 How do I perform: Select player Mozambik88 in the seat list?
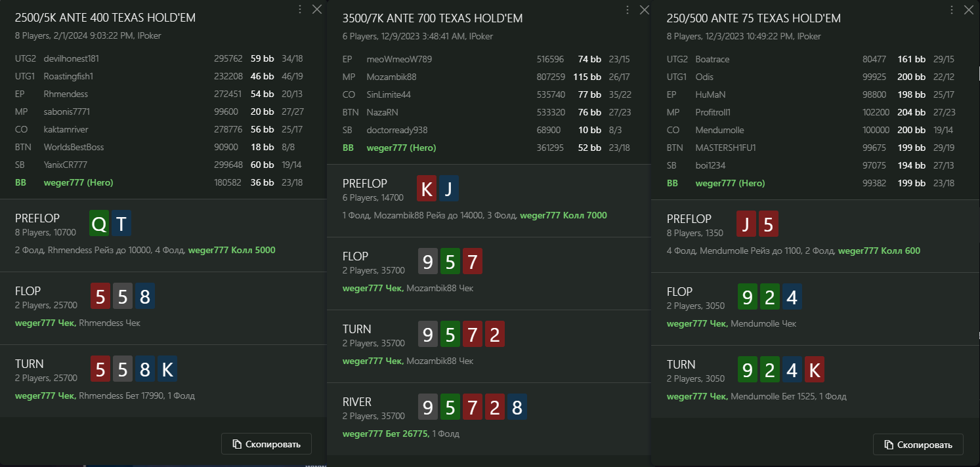(391, 77)
